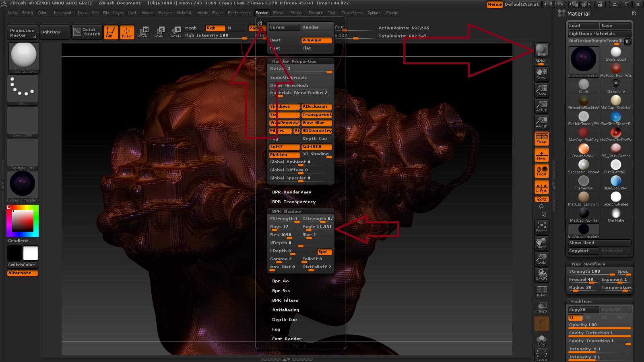Adjust the Rgb Intensity slider

pyautogui.click(x=216, y=36)
